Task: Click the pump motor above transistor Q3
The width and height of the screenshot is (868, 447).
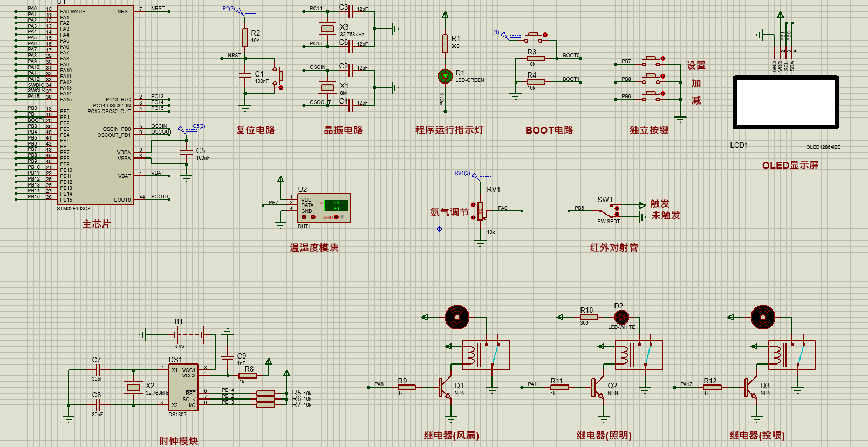Action: 763,317
